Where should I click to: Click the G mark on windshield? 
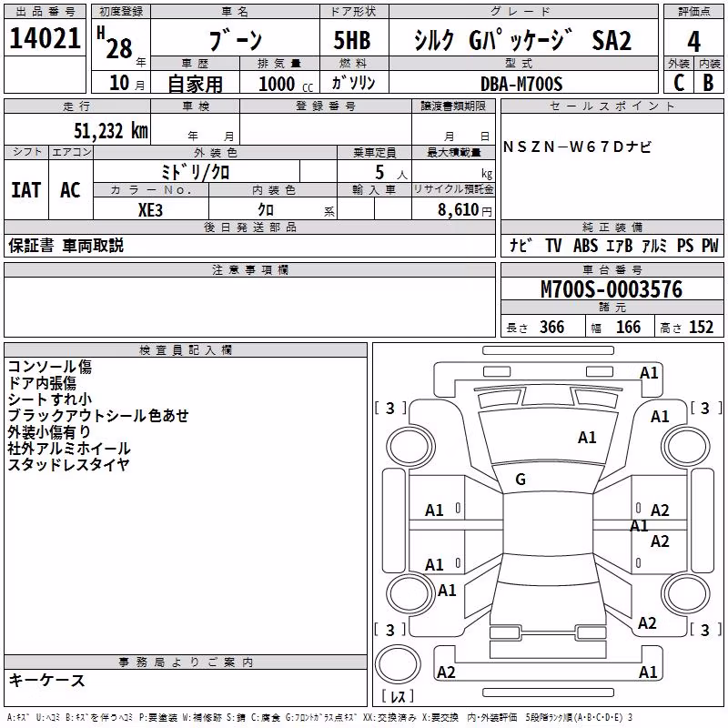click(x=521, y=480)
